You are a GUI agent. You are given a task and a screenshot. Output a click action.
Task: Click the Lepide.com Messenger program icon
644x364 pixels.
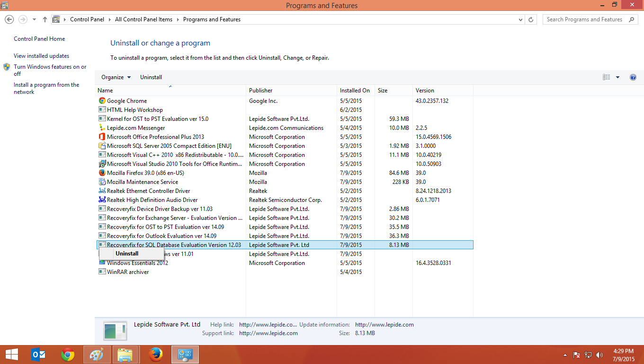102,127
